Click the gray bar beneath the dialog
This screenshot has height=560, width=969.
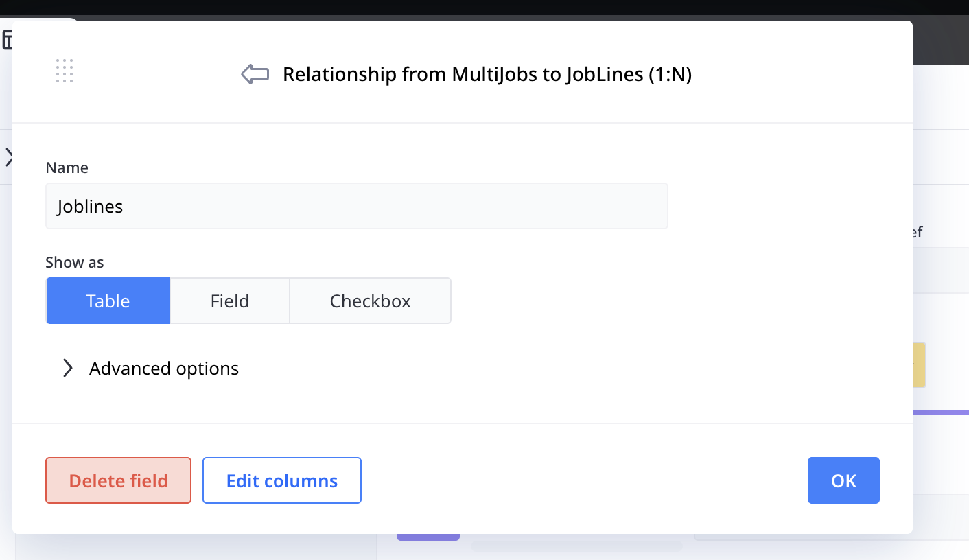(576, 546)
